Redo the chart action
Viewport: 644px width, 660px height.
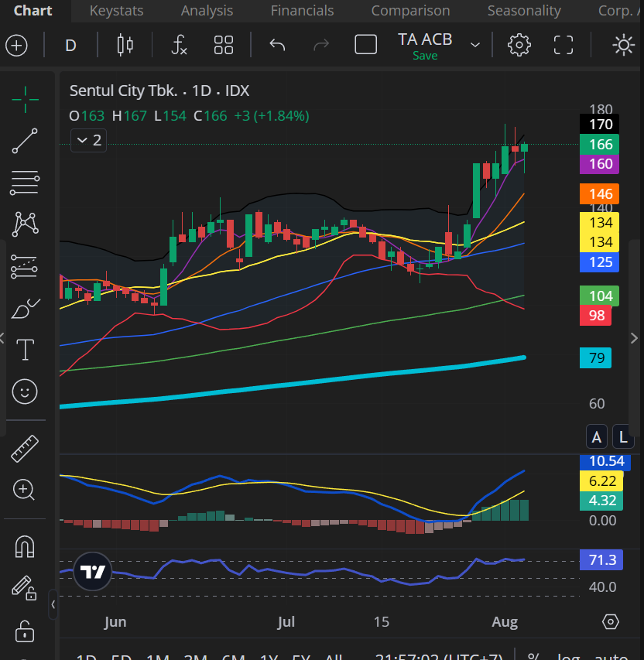click(321, 45)
